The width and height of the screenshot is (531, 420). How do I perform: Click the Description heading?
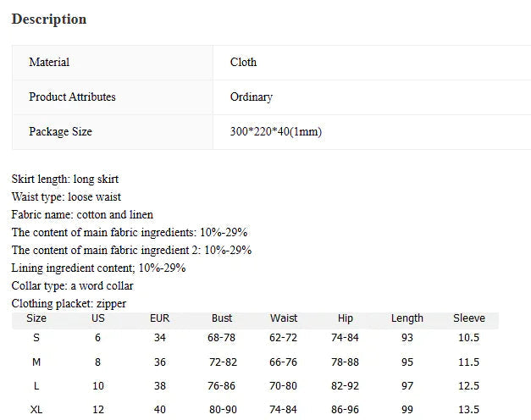tap(49, 19)
